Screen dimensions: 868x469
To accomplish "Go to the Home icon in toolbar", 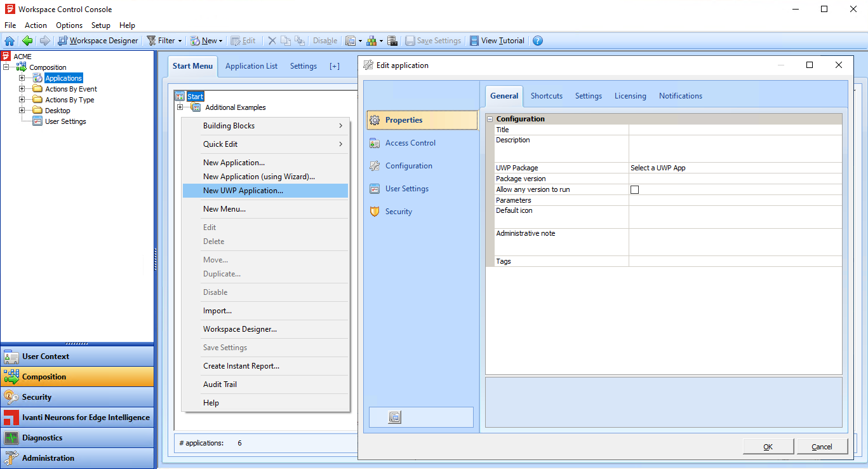I will click(x=10, y=41).
